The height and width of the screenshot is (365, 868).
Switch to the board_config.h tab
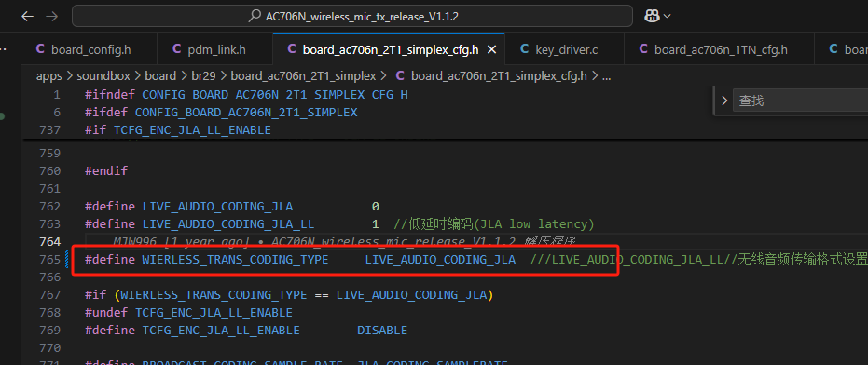point(90,49)
